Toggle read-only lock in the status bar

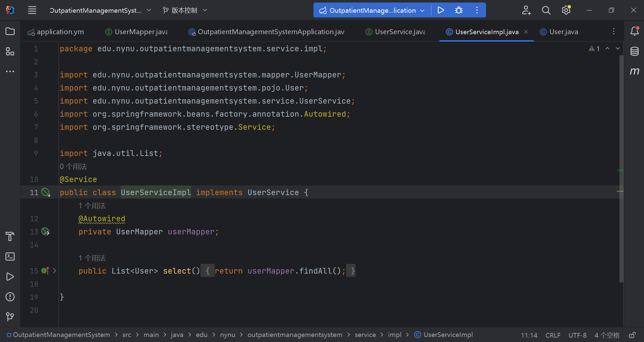(632, 335)
